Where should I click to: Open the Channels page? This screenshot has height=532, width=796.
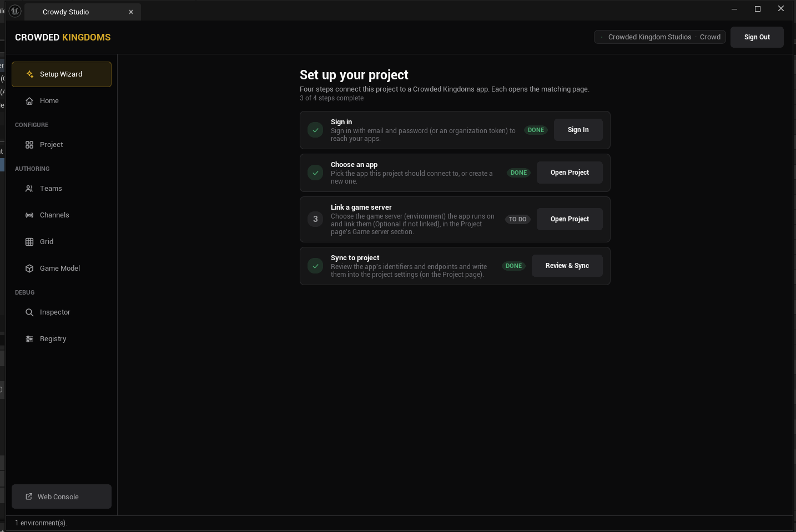[62, 215]
